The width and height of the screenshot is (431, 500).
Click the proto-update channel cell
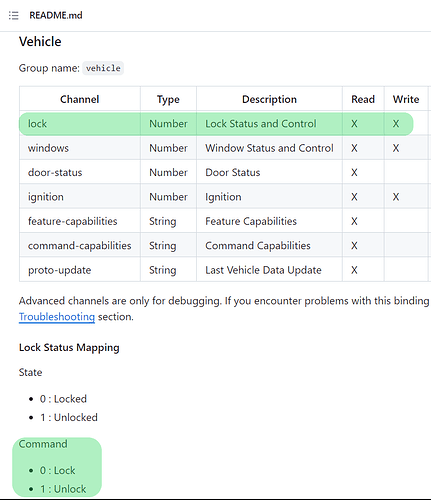pos(80,270)
